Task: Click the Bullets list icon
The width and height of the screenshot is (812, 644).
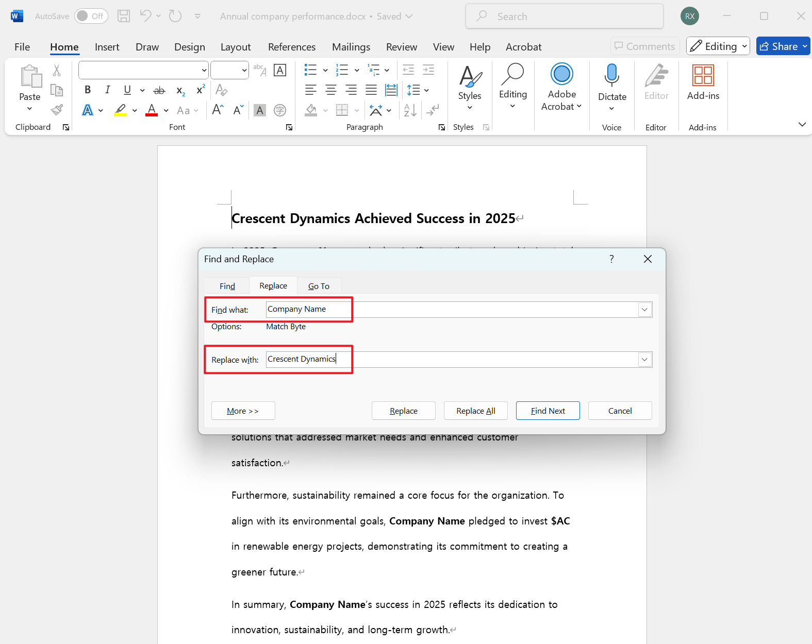Action: point(310,70)
